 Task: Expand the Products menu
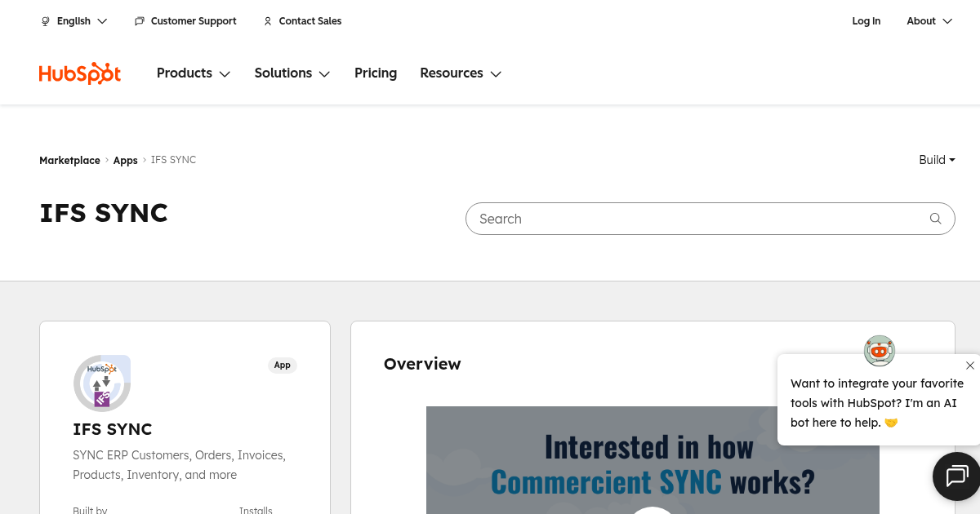point(194,73)
